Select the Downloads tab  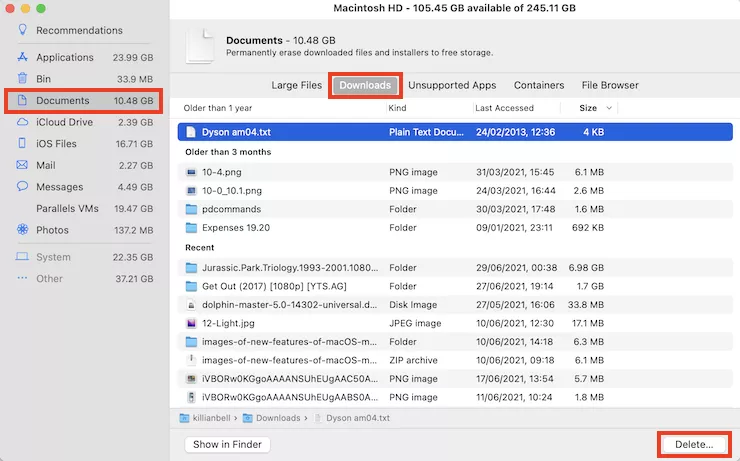click(365, 85)
